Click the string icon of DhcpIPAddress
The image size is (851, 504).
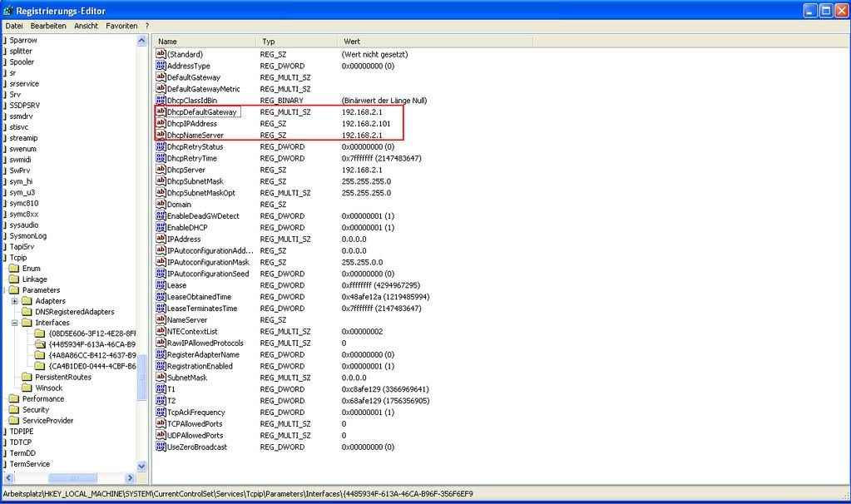tap(161, 123)
